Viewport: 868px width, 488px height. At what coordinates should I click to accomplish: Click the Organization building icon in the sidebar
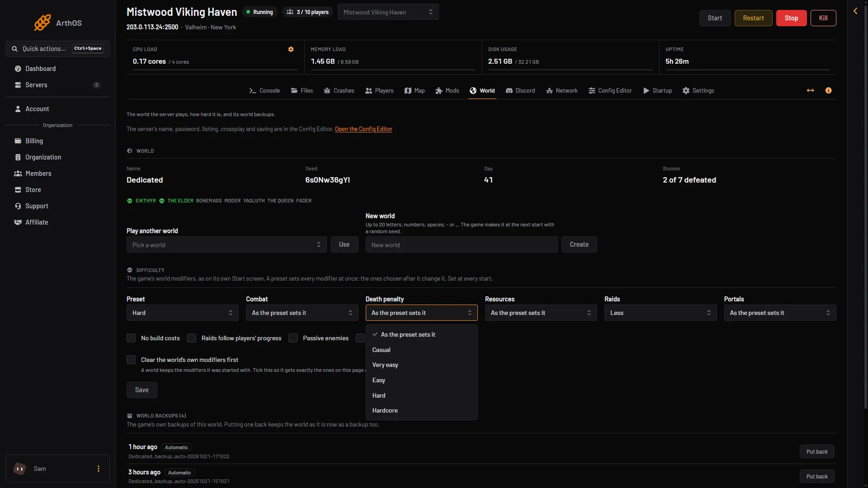(18, 157)
